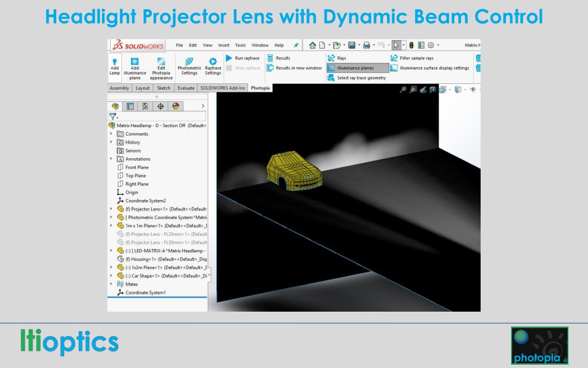Open Raytrace Settings
Image resolution: width=588 pixels, height=368 pixels.
pos(213,67)
